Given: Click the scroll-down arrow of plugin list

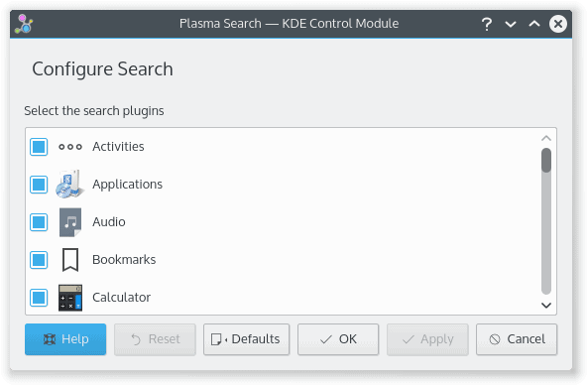Looking at the screenshot, I should [x=546, y=306].
